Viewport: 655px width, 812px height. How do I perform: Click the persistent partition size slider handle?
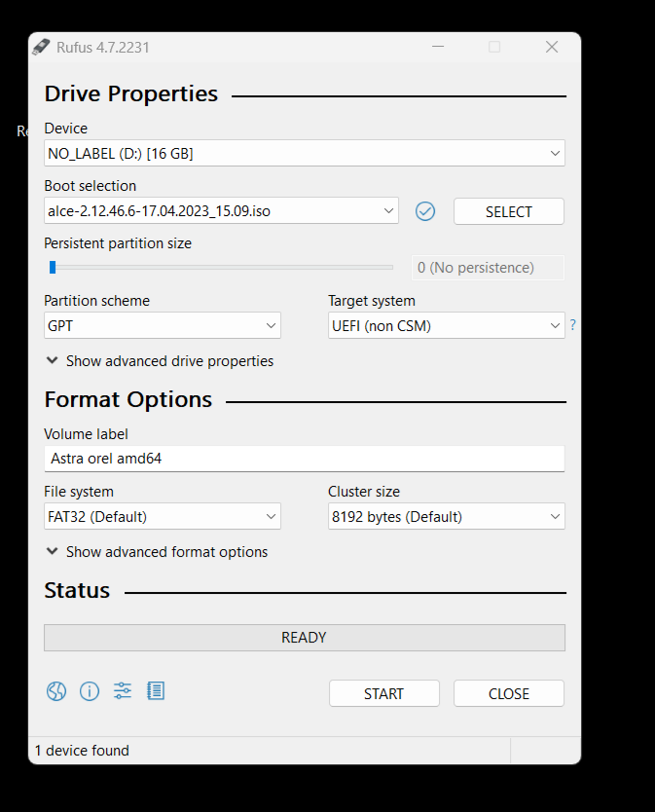coord(53,267)
